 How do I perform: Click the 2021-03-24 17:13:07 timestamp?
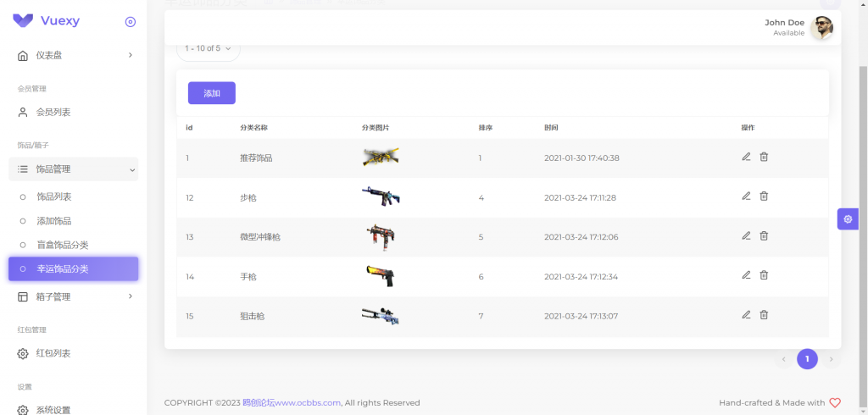[x=581, y=317]
